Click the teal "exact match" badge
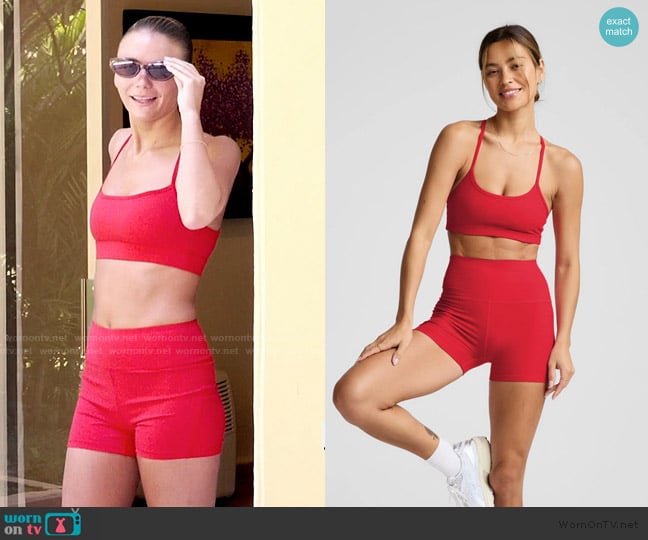The width and height of the screenshot is (648, 540). (619, 26)
